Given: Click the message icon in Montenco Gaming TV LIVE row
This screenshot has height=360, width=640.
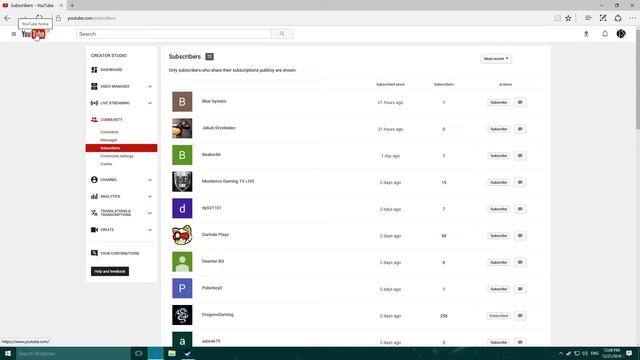Looking at the screenshot, I should 520,182.
